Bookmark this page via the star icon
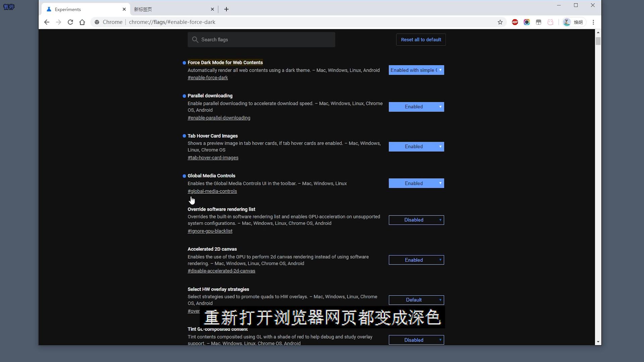Viewport: 644px width, 362px height. pyautogui.click(x=500, y=22)
